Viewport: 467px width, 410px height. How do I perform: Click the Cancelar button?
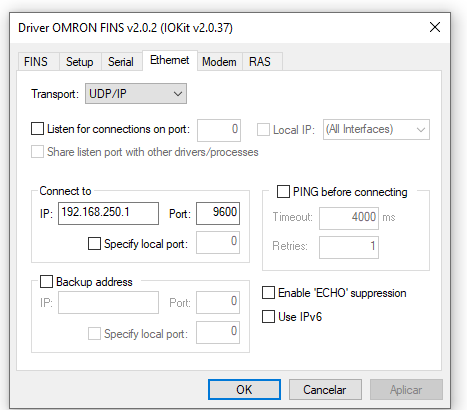tap(325, 389)
